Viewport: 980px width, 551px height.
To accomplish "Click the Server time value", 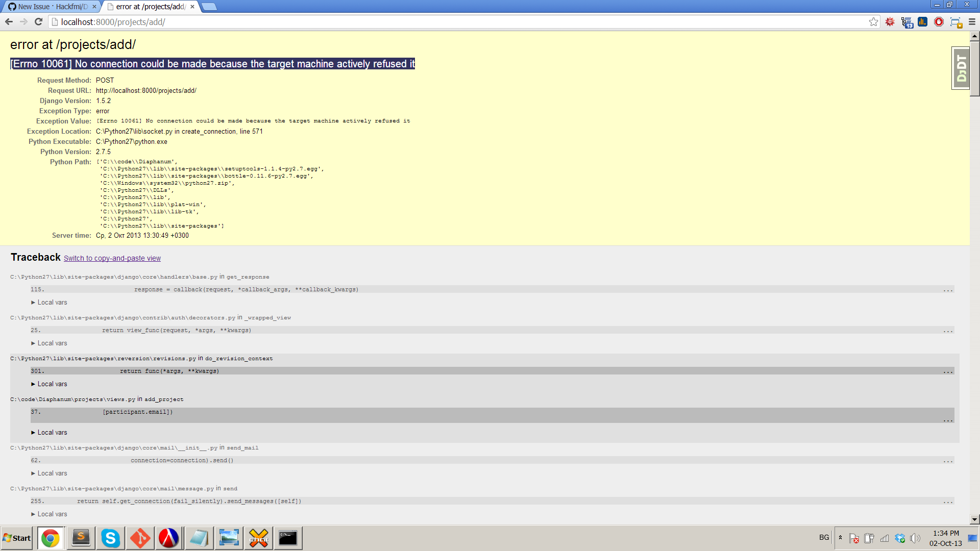I will [142, 236].
